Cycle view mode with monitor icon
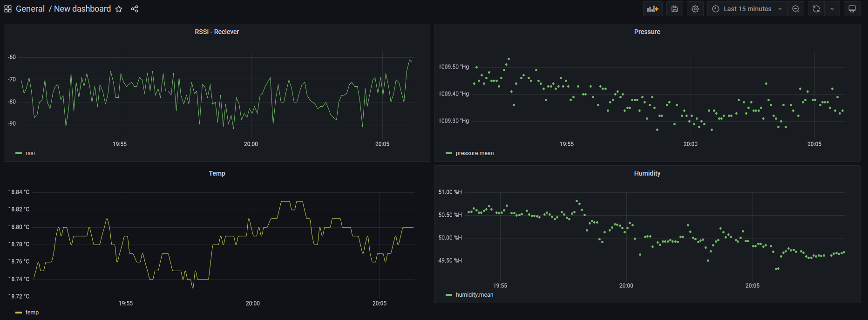The width and height of the screenshot is (868, 320). 852,9
